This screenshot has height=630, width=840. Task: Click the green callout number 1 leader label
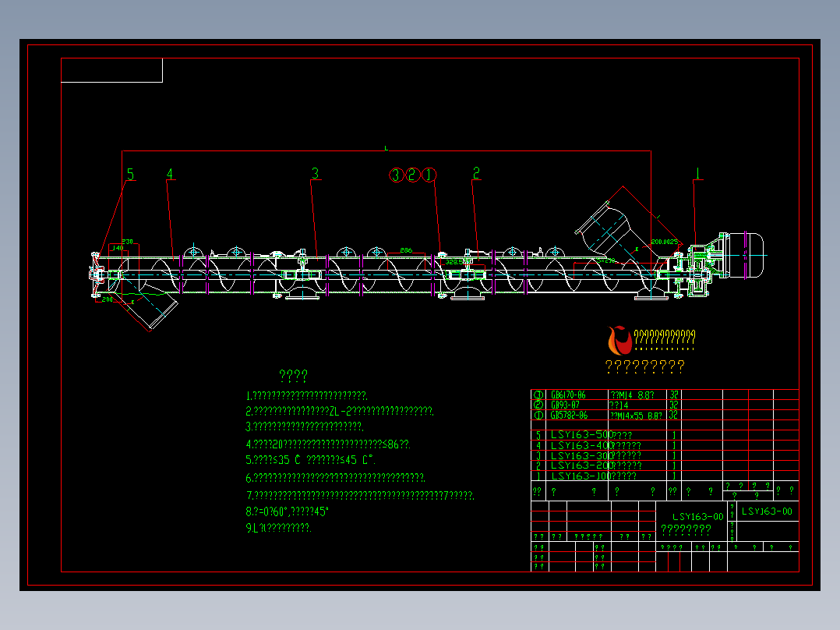(x=697, y=173)
